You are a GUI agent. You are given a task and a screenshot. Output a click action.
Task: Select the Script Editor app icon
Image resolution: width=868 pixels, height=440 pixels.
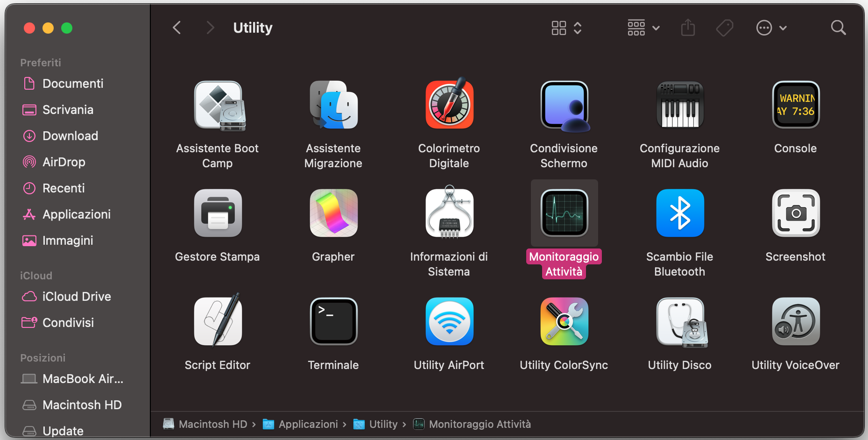pos(218,320)
